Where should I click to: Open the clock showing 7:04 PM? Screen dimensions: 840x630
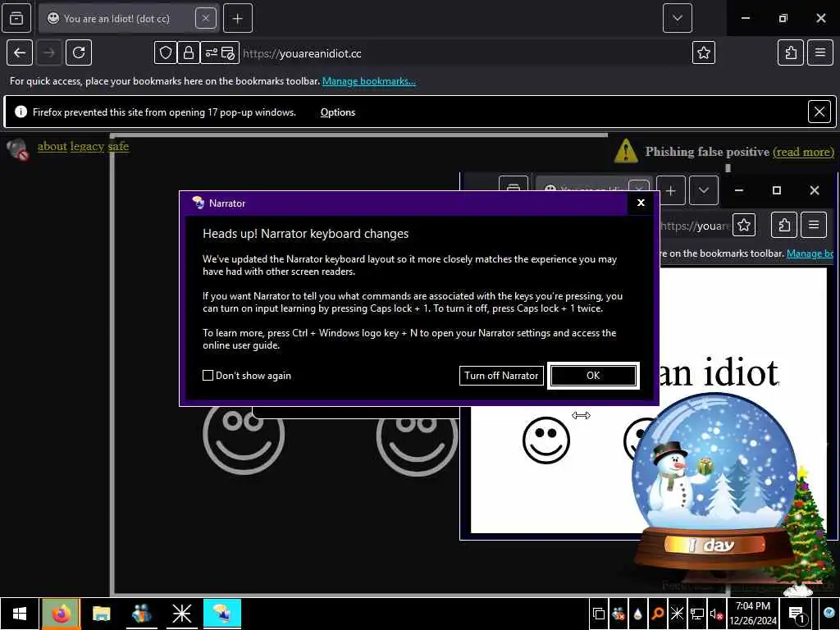click(x=753, y=614)
